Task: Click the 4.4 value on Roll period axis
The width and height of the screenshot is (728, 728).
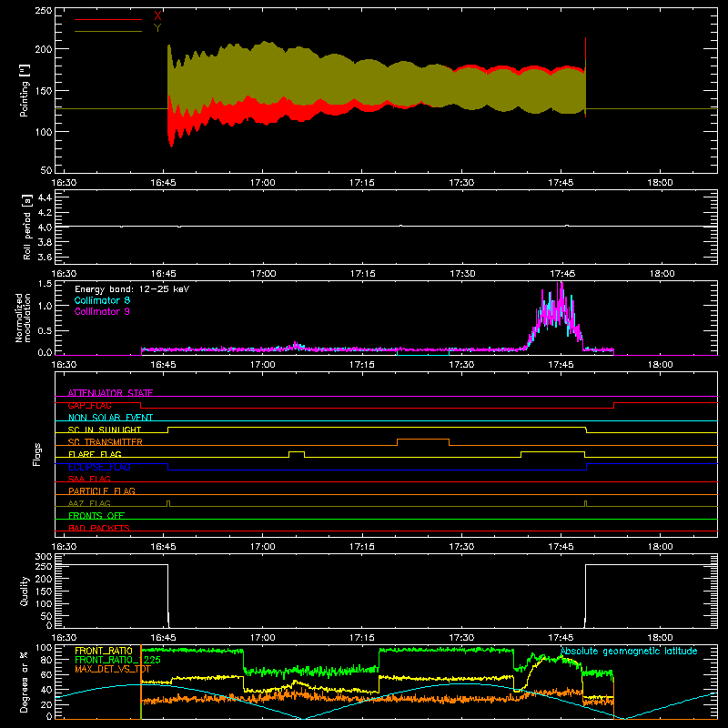Action: point(45,197)
